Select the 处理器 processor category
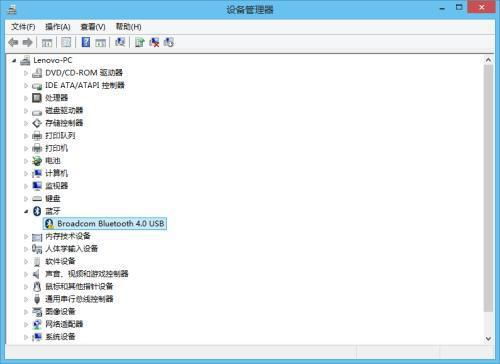Viewport: 500px width, 364px height. (56, 98)
